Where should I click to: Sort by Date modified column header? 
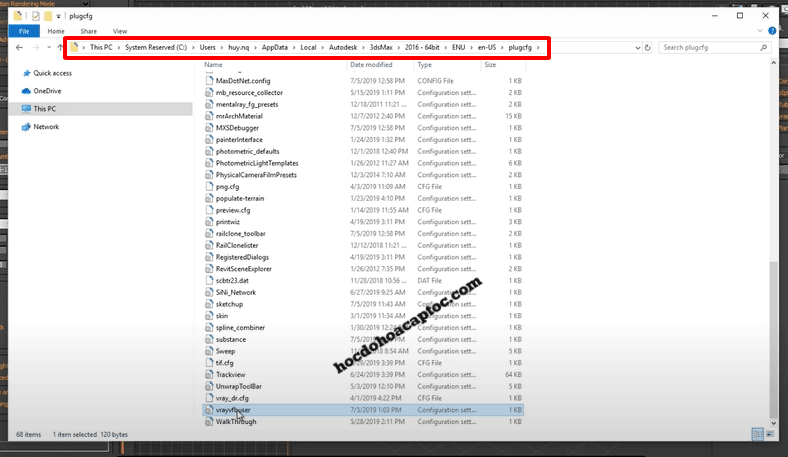pyautogui.click(x=372, y=65)
